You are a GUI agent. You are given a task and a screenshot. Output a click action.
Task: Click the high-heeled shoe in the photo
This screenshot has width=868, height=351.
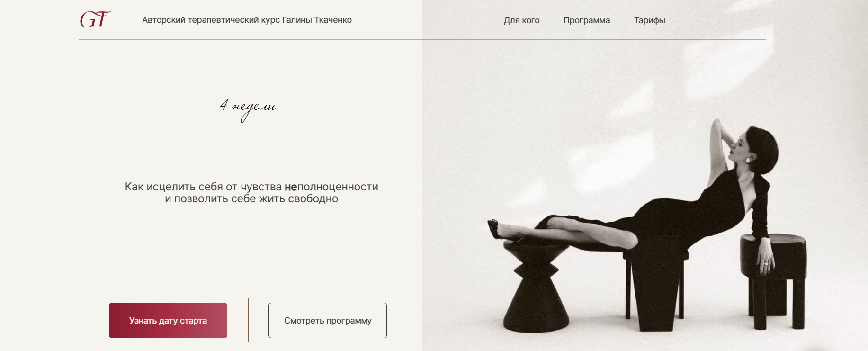pos(496,229)
